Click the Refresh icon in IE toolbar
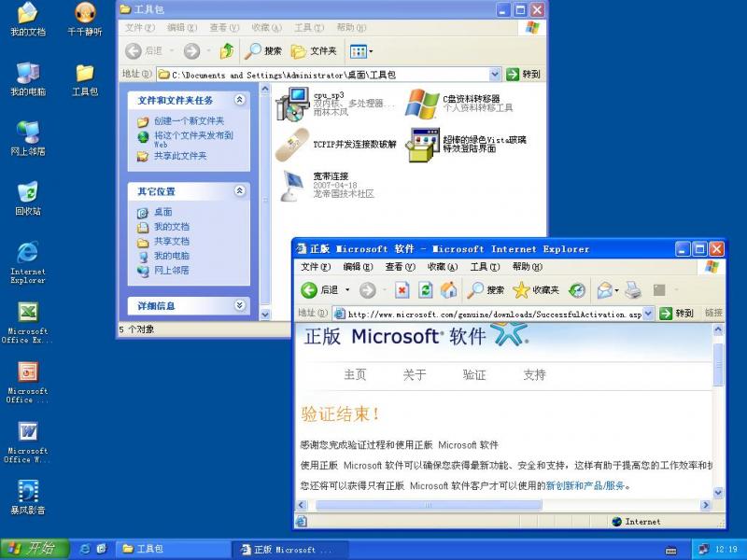The width and height of the screenshot is (747, 560). 426,290
